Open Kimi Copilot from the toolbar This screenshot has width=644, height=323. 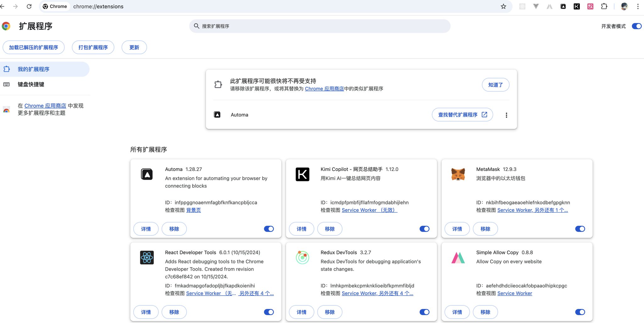coord(577,6)
